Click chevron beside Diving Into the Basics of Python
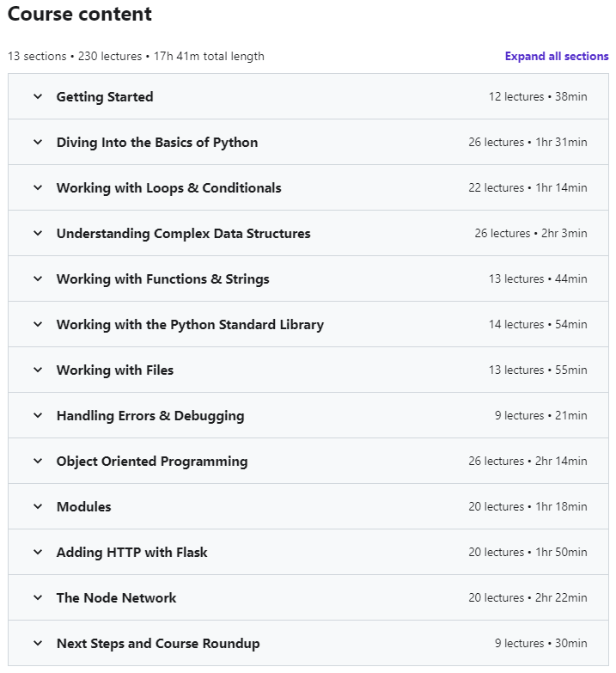This screenshot has height=673, width=616. (38, 143)
